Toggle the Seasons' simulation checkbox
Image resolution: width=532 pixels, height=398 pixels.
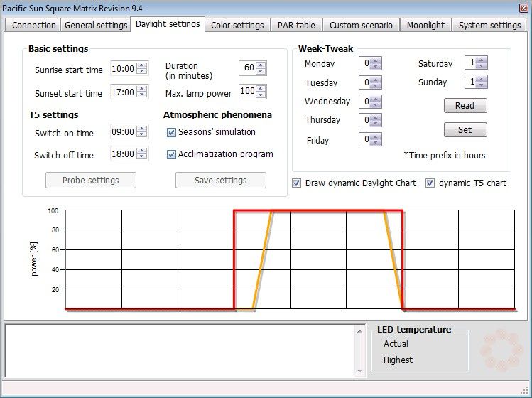[171, 132]
